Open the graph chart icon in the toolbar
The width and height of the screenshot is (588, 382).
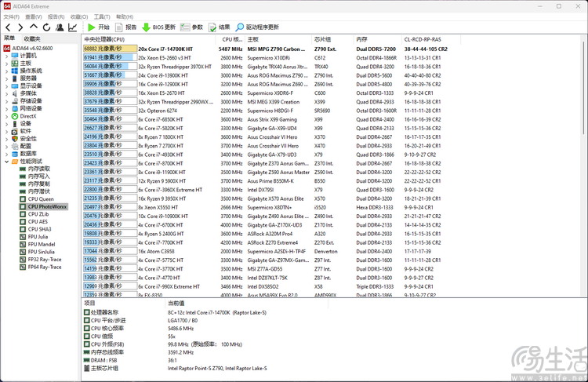(x=72, y=27)
